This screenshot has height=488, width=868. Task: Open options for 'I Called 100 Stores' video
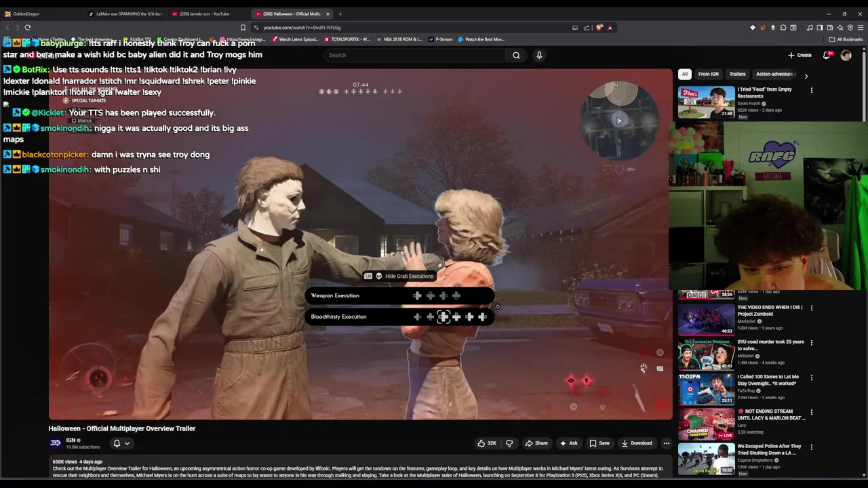tap(811, 378)
